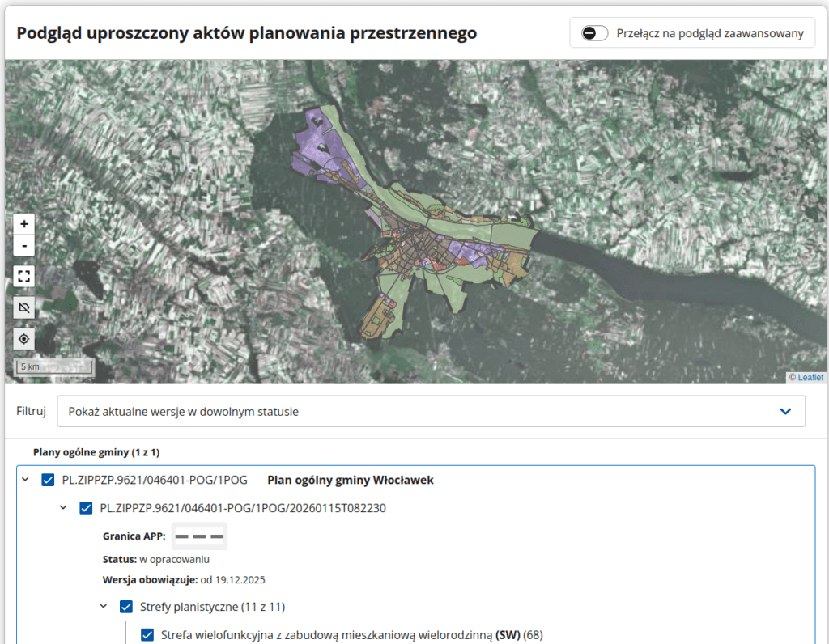Open the Leaflet attribution link
Screen dimensions: 829x644
pyautogui.click(x=810, y=377)
